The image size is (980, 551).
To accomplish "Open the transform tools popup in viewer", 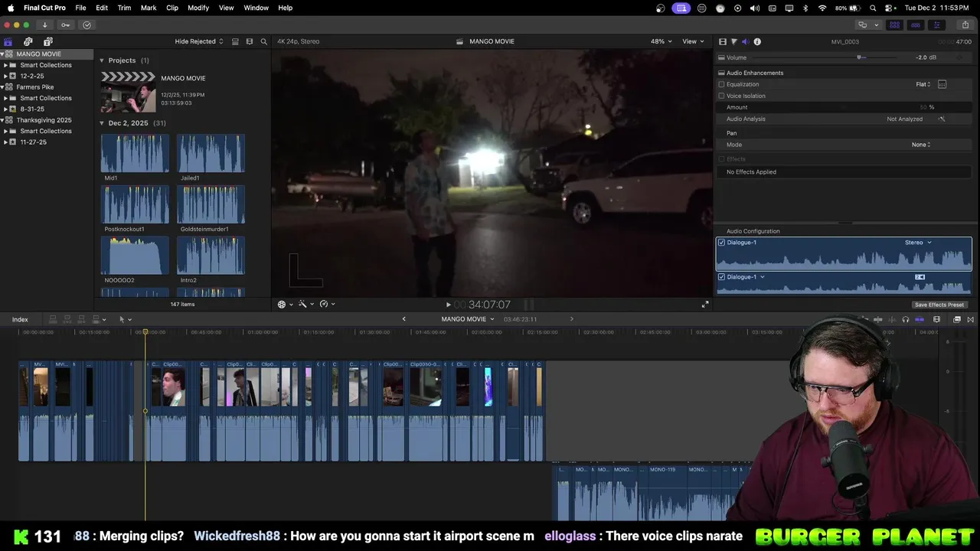I will click(284, 305).
